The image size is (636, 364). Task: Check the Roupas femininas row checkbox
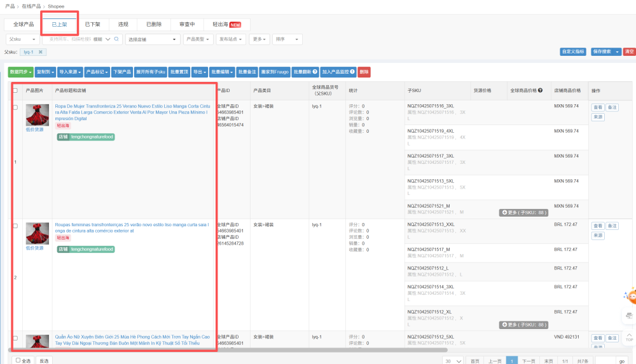click(x=15, y=226)
